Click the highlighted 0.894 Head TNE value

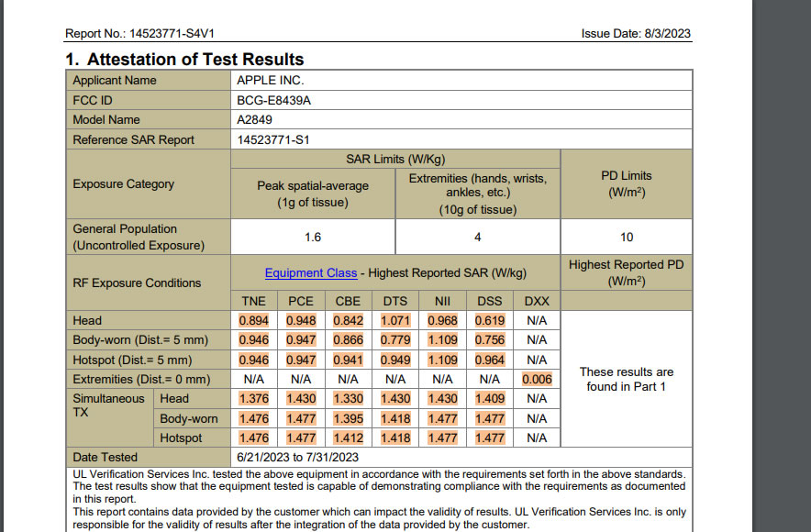[x=253, y=321]
